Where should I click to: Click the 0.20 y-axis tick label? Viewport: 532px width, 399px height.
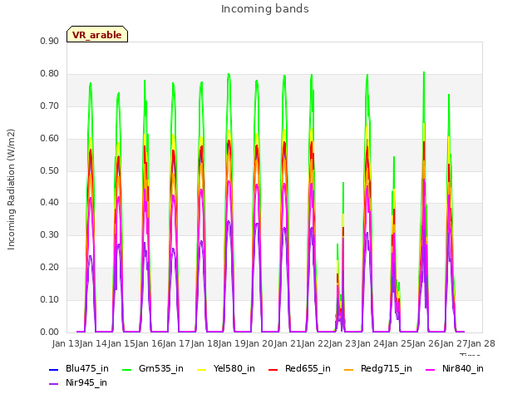[x=50, y=268]
